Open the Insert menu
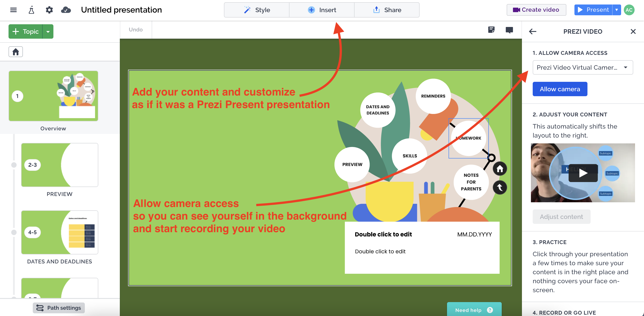644x316 pixels. point(322,10)
